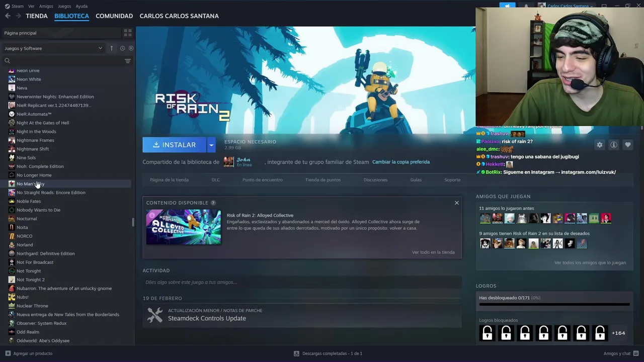Click the activity text field for friends
Screen dimensions: 644x362
pos(302,282)
